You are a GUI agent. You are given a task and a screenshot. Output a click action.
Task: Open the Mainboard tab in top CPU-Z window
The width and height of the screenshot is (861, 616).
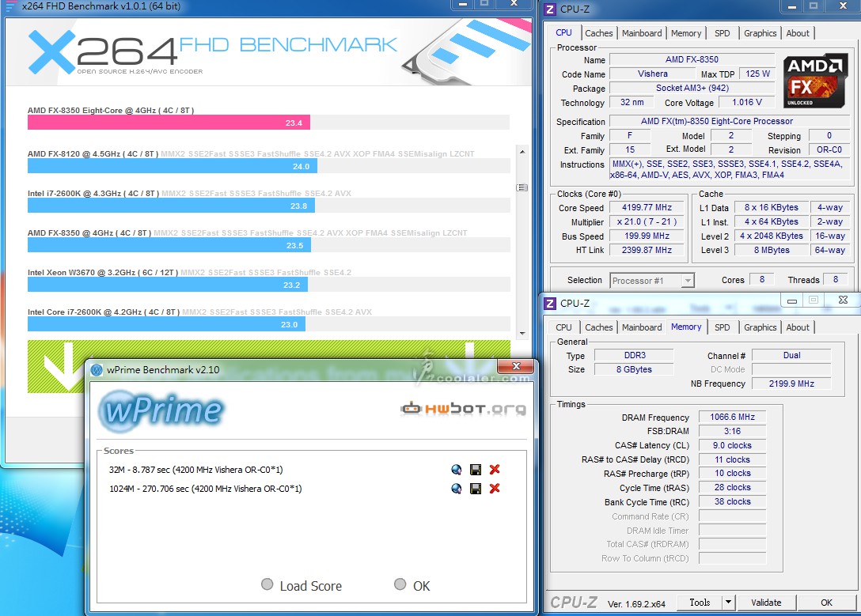(642, 33)
